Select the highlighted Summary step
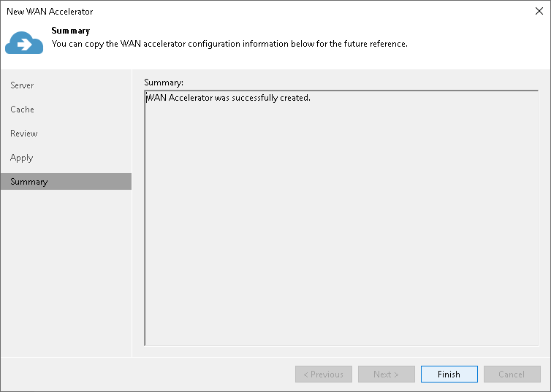 click(x=66, y=182)
